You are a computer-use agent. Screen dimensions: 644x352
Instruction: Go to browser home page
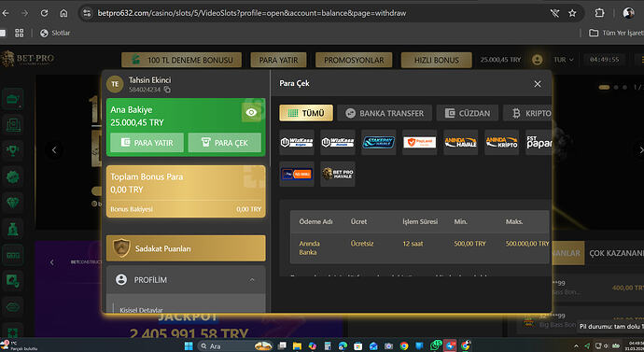(63, 13)
